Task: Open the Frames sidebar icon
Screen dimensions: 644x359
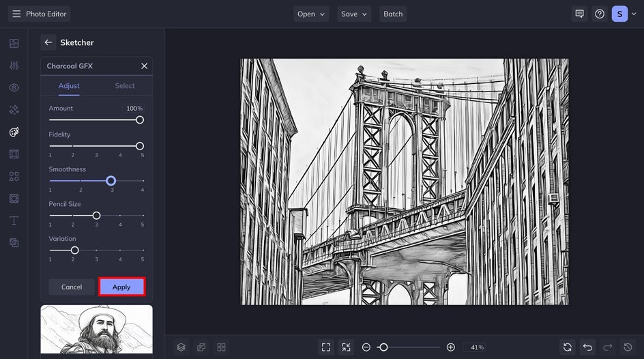Action: [14, 154]
